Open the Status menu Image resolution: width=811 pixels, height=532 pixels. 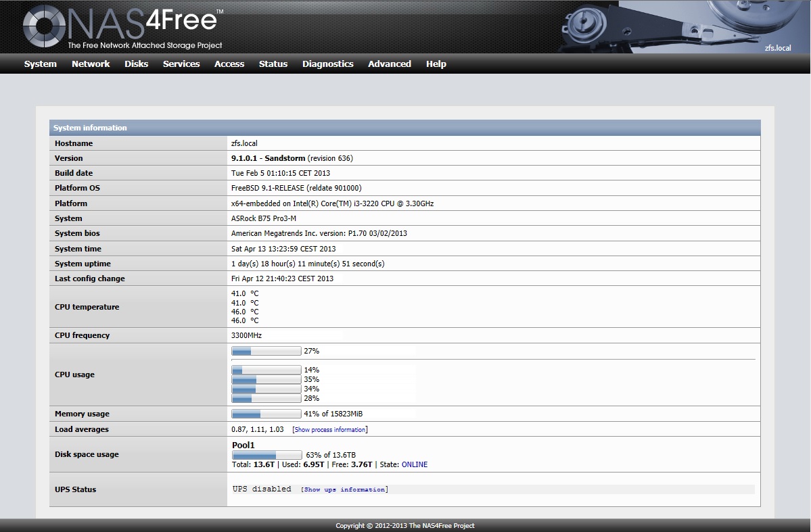(273, 64)
